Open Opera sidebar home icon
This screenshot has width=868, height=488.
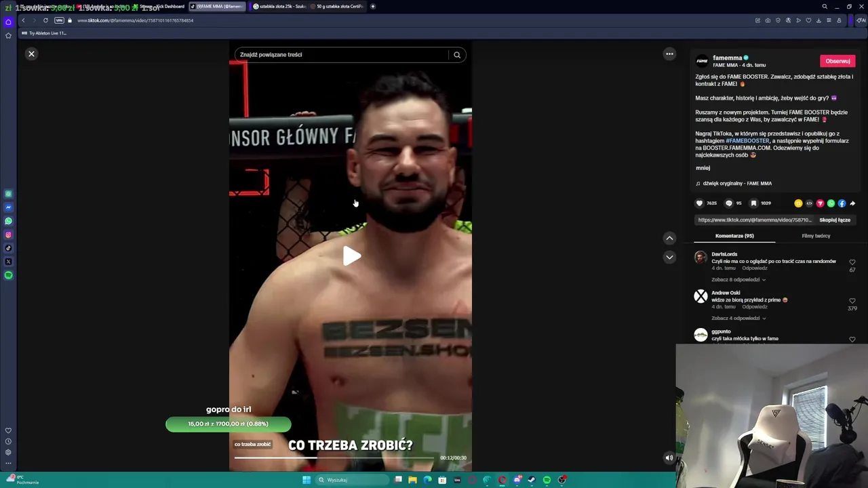[8, 22]
